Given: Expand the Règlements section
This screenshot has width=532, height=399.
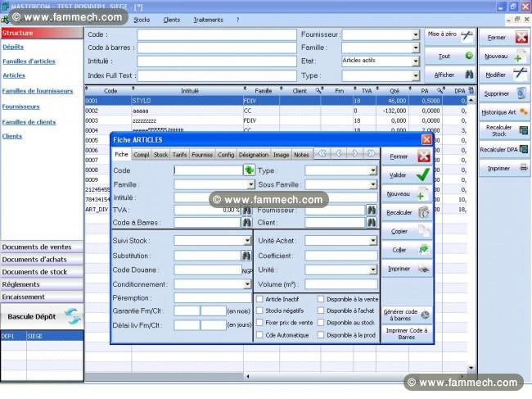Looking at the screenshot, I should (x=42, y=284).
